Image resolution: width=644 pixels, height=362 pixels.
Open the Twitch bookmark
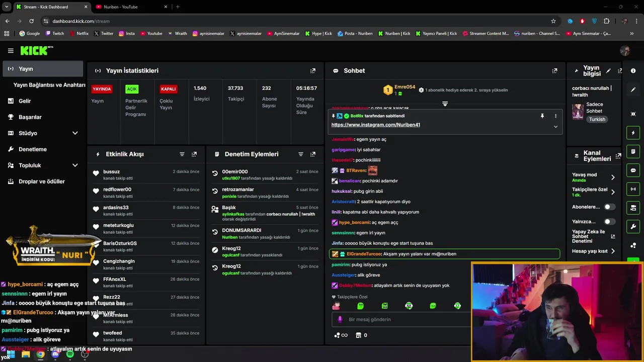click(x=55, y=34)
